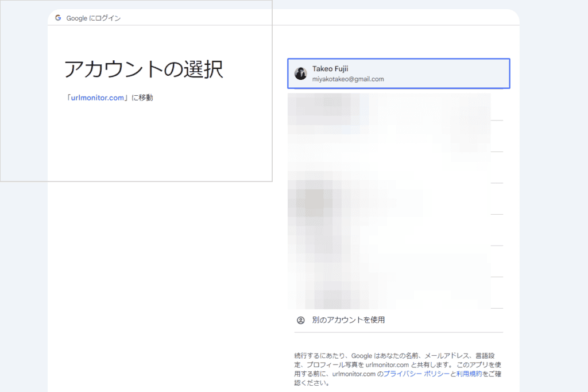The height and width of the screenshot is (392, 588).
Task: Click the Google logo in header
Action: coord(58,18)
